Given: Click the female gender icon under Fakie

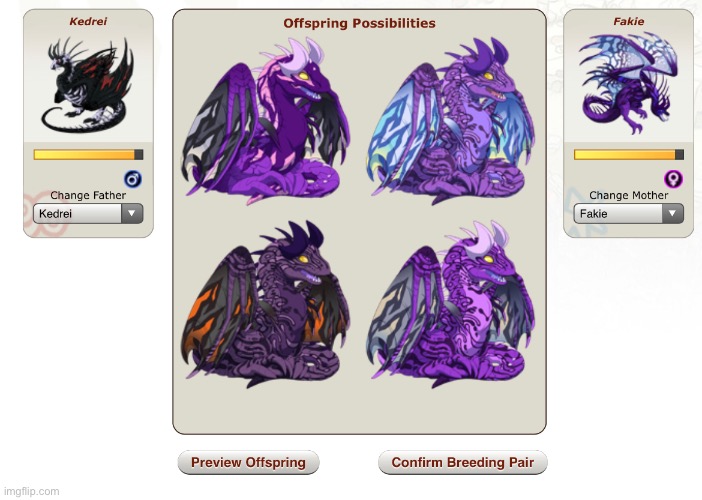Looking at the screenshot, I should click(673, 179).
